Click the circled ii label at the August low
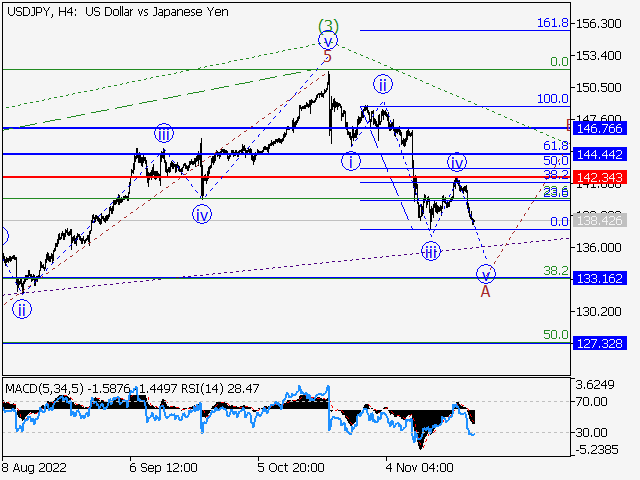 pyautogui.click(x=22, y=309)
